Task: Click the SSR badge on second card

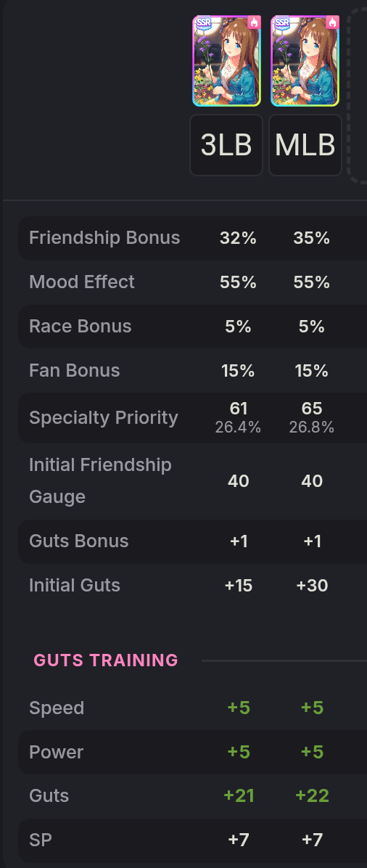Action: (282, 22)
